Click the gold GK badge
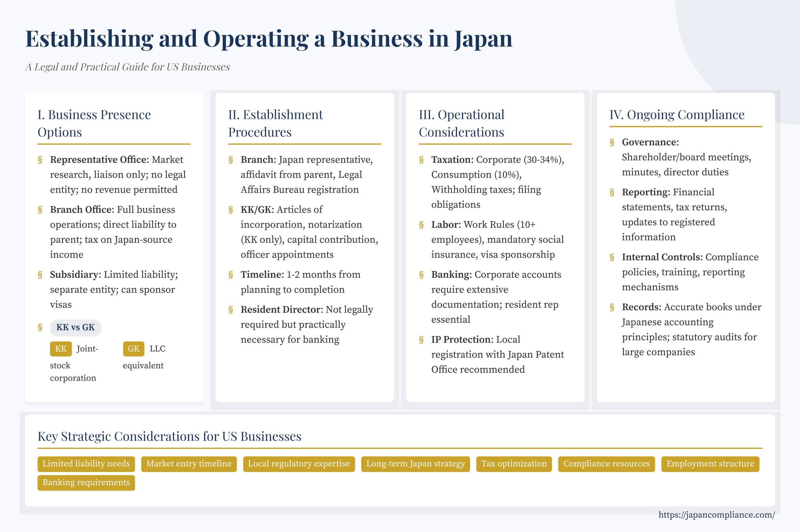 pyautogui.click(x=134, y=349)
